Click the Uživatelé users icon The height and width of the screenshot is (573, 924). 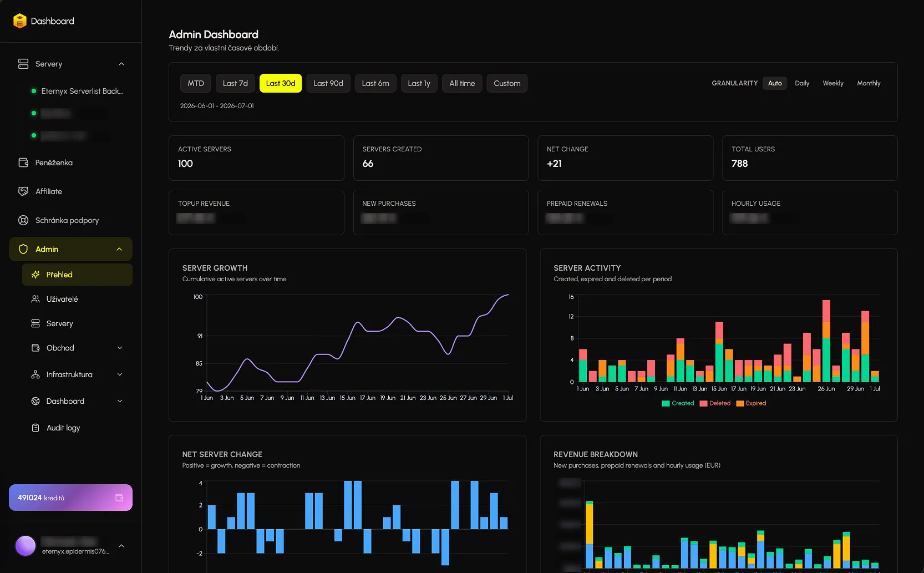pos(35,299)
